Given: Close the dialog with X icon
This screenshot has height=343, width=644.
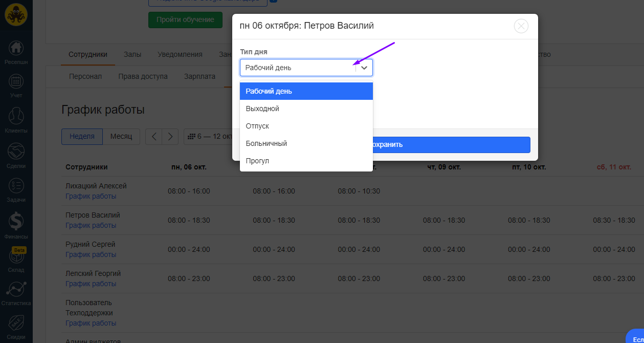Looking at the screenshot, I should coord(521,26).
